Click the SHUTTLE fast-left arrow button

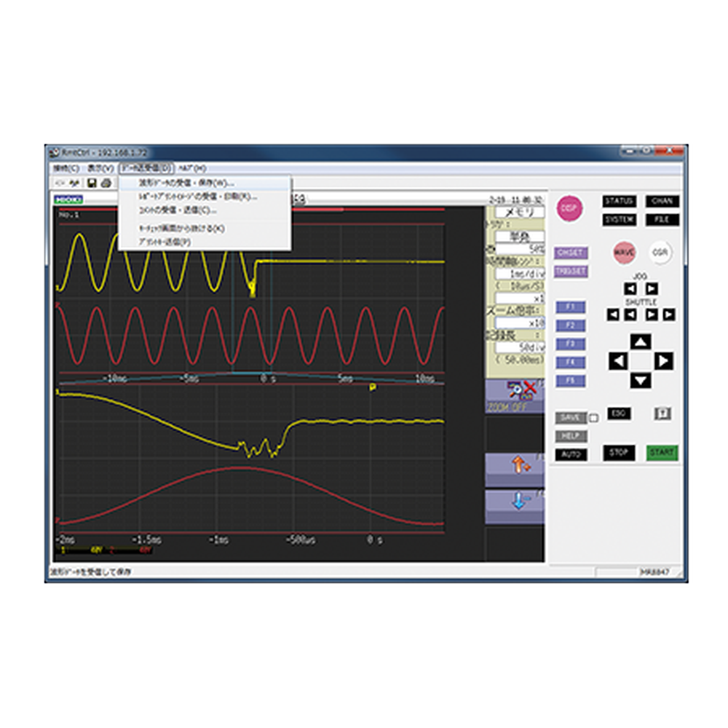613,314
